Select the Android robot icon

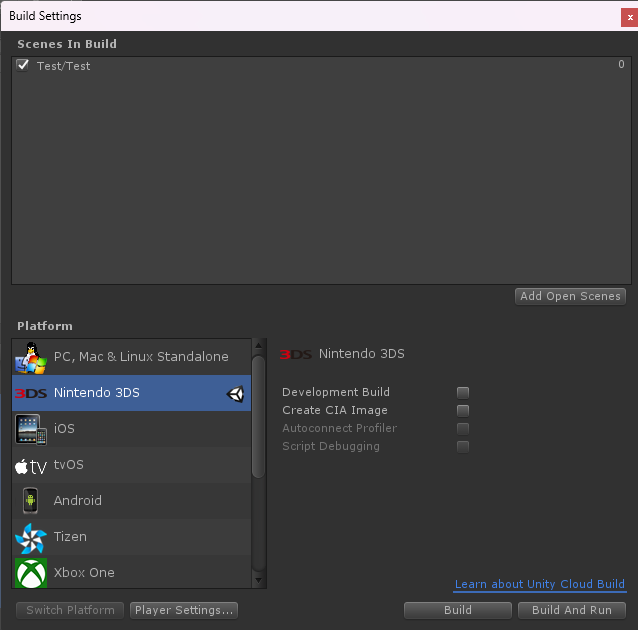tap(30, 501)
